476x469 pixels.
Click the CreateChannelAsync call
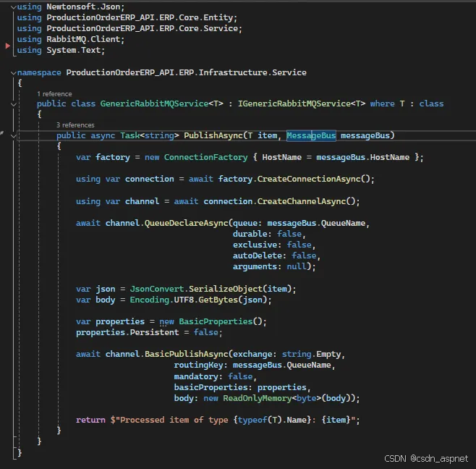point(302,201)
